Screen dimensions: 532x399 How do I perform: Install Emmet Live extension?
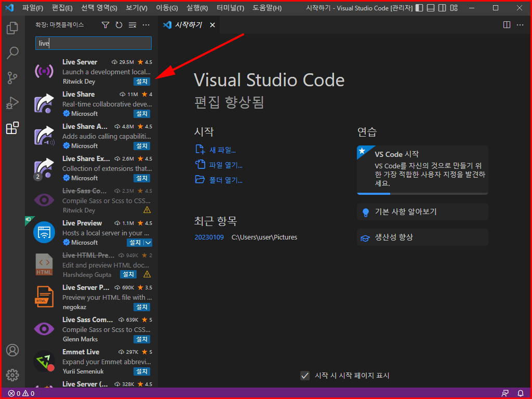[141, 371]
